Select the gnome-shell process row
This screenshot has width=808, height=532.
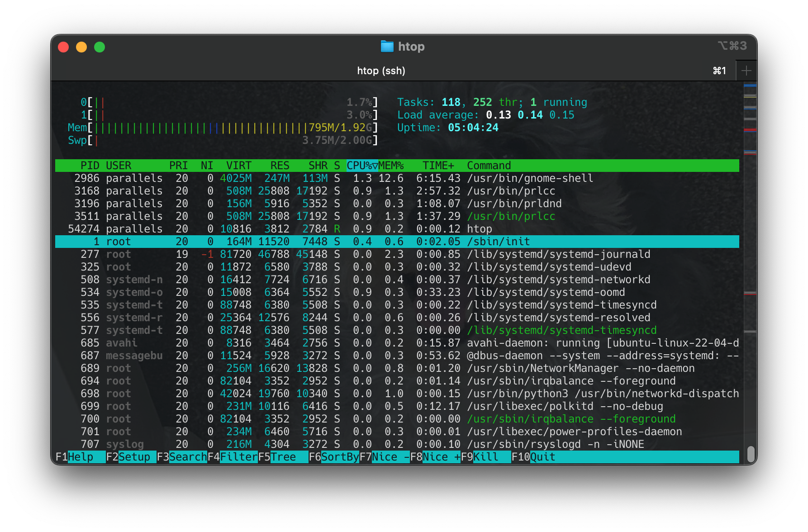(317, 178)
